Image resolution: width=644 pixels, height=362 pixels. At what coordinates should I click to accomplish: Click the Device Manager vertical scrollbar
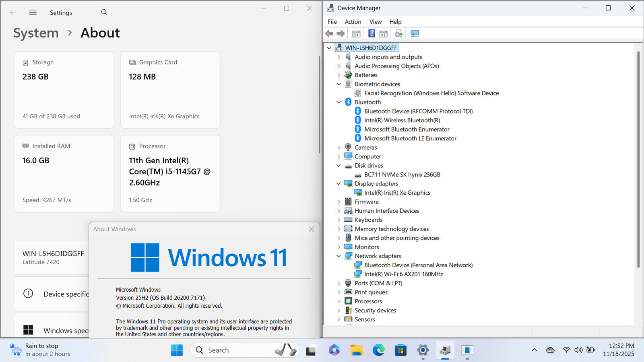[638, 161]
